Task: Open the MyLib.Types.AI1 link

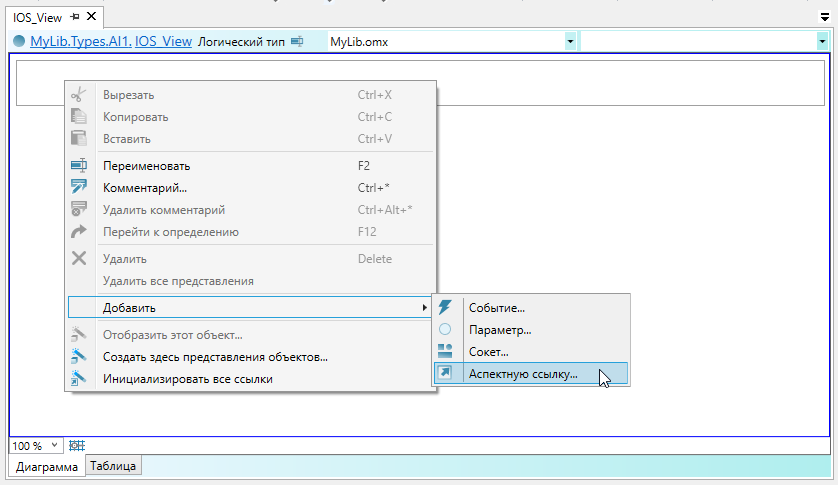Action: (x=80, y=41)
